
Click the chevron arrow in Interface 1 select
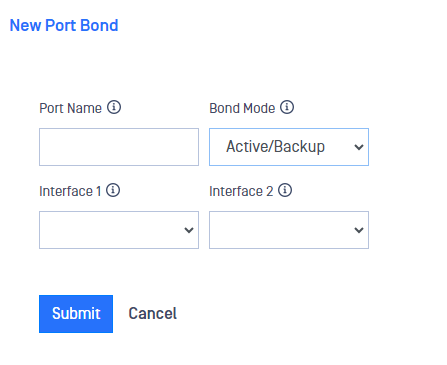click(x=189, y=230)
